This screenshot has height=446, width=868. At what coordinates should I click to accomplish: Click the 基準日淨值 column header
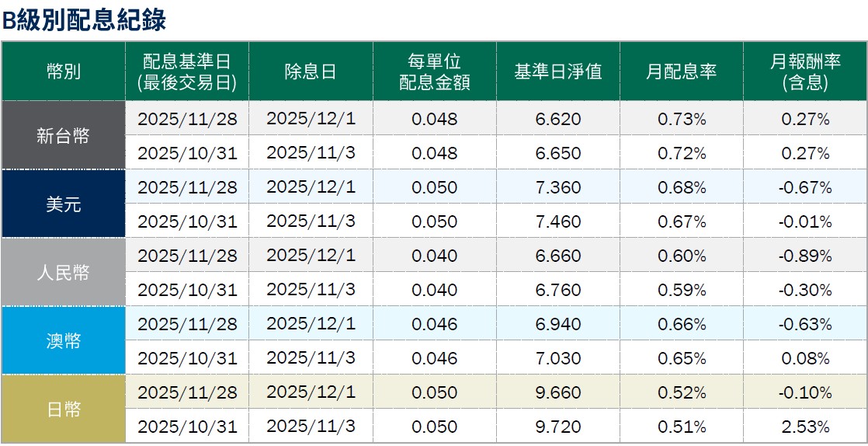point(557,72)
